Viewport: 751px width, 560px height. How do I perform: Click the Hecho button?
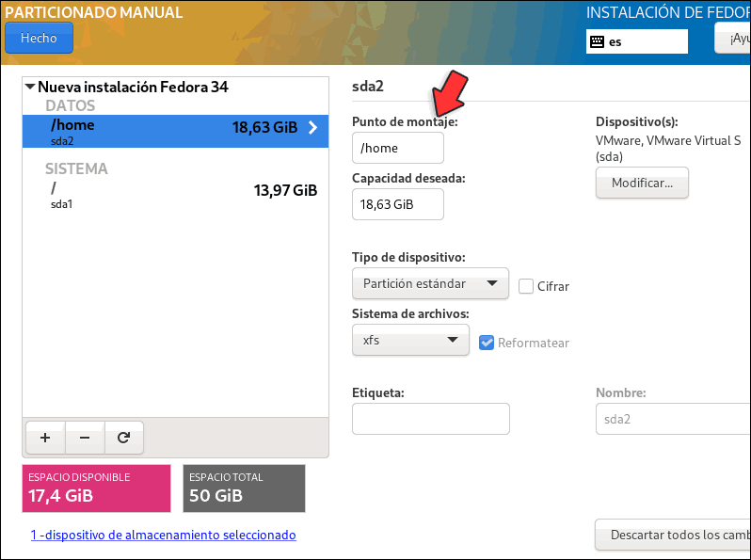click(39, 38)
